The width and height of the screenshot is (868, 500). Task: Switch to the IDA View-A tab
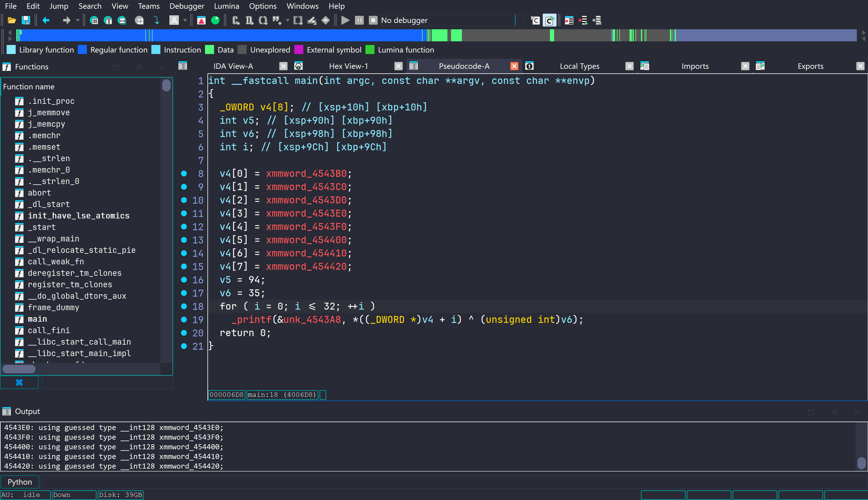click(233, 66)
